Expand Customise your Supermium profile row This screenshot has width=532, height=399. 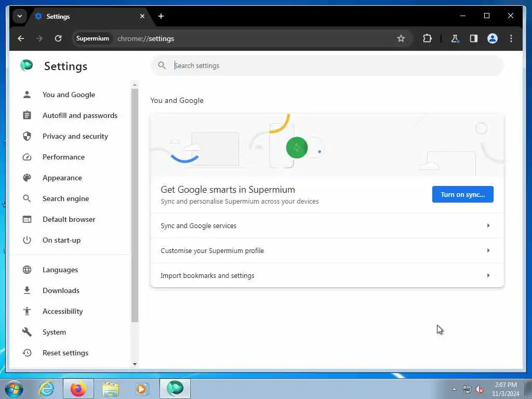[x=327, y=251]
